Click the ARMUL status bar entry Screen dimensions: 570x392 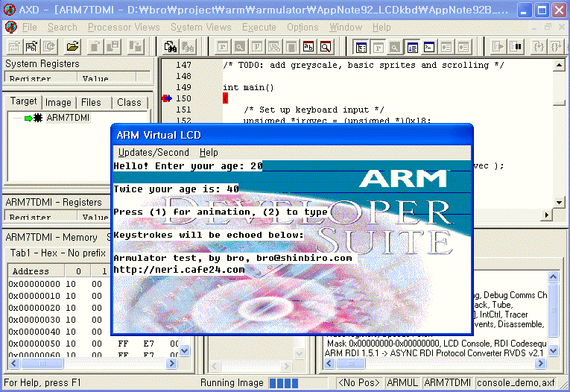pos(402,382)
